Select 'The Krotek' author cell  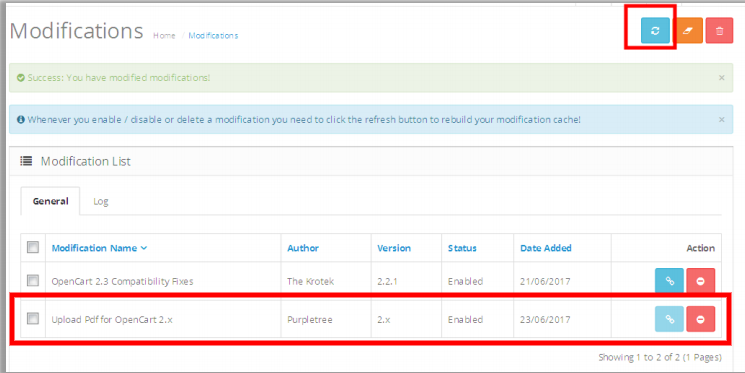(310, 281)
